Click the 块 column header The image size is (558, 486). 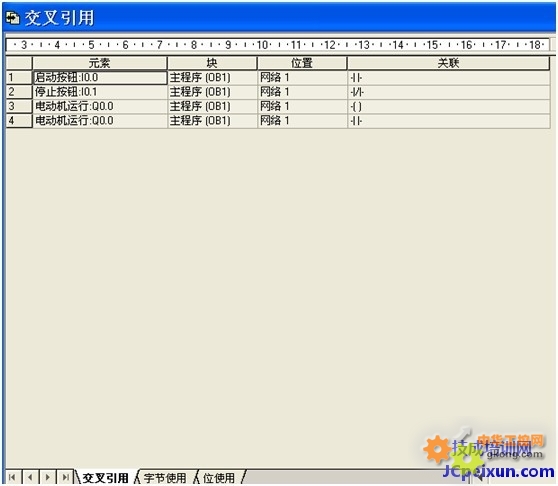click(212, 63)
